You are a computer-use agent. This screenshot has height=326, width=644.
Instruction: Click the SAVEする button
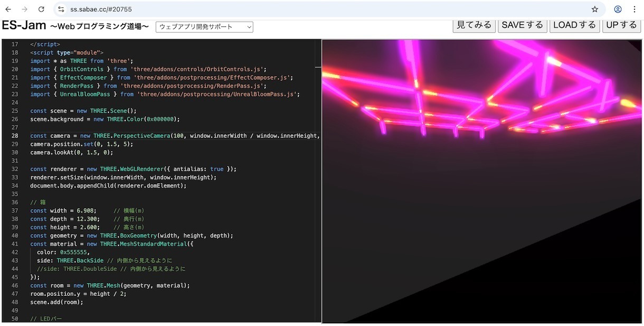coord(523,25)
